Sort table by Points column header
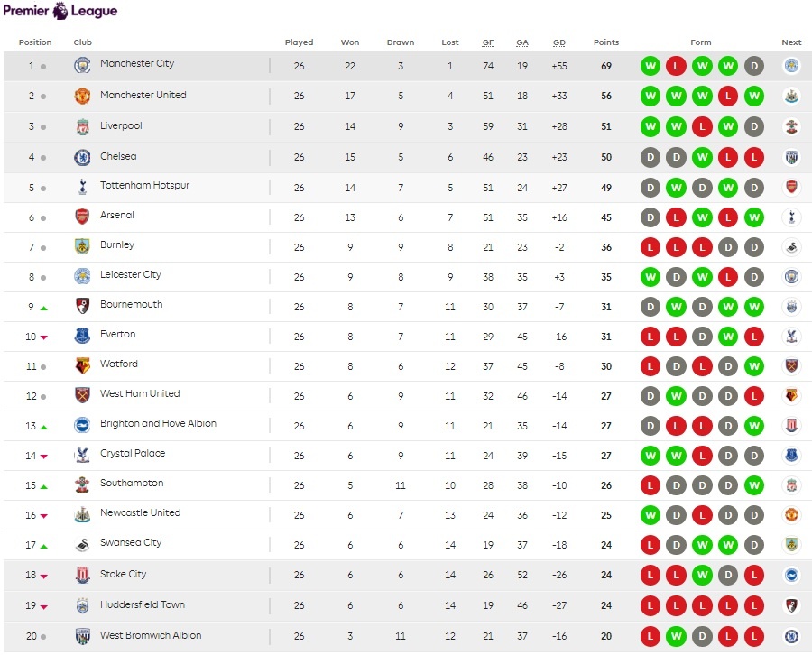Image resolution: width=812 pixels, height=655 pixels. [x=606, y=42]
